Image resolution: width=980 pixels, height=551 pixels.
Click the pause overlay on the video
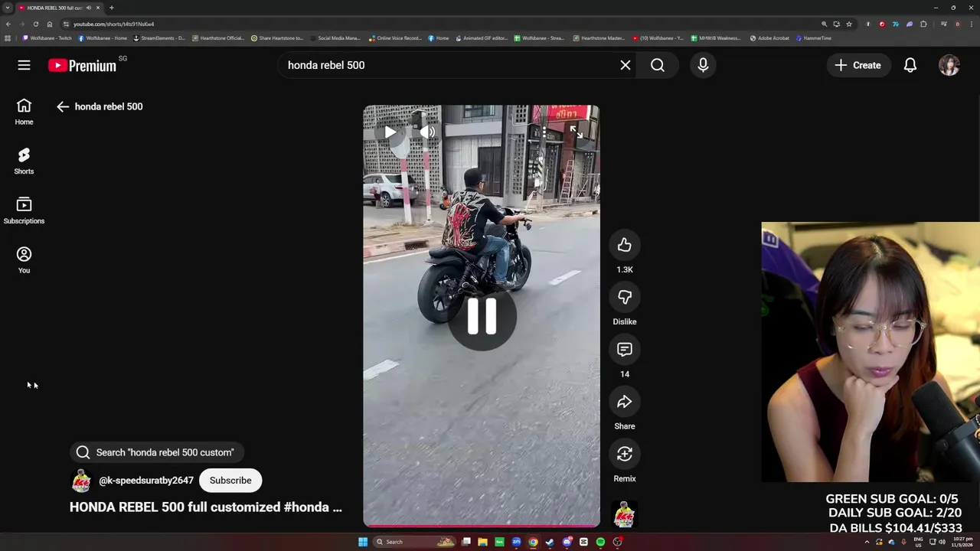[x=482, y=316]
